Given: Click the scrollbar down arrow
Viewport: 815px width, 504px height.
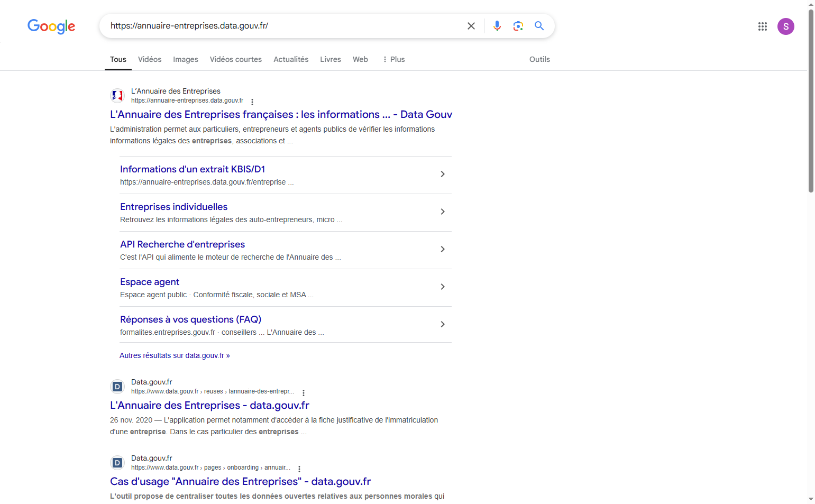Looking at the screenshot, I should click(811, 499).
